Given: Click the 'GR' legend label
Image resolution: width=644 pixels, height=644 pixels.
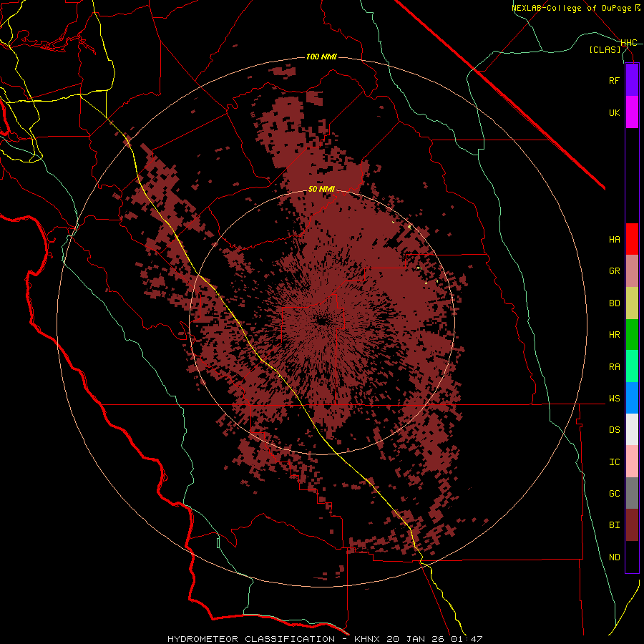Looking at the screenshot, I should coord(614,271).
